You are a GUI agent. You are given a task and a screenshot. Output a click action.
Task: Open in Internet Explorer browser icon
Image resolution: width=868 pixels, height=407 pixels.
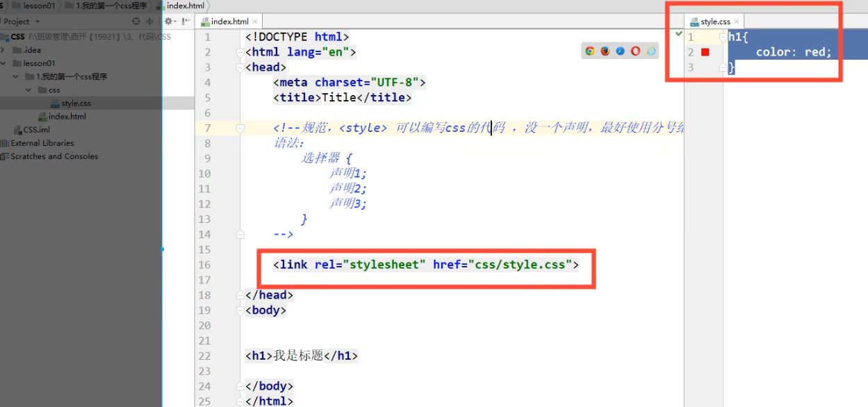[x=651, y=51]
